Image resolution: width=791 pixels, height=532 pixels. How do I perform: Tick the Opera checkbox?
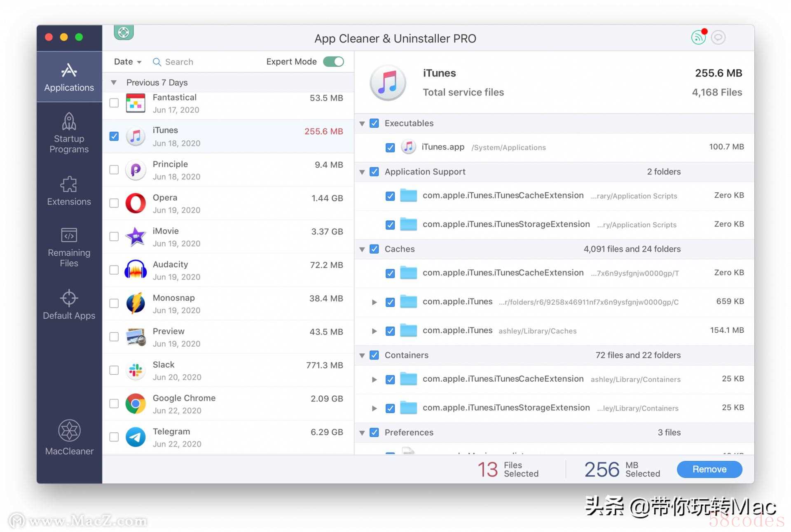coord(114,203)
